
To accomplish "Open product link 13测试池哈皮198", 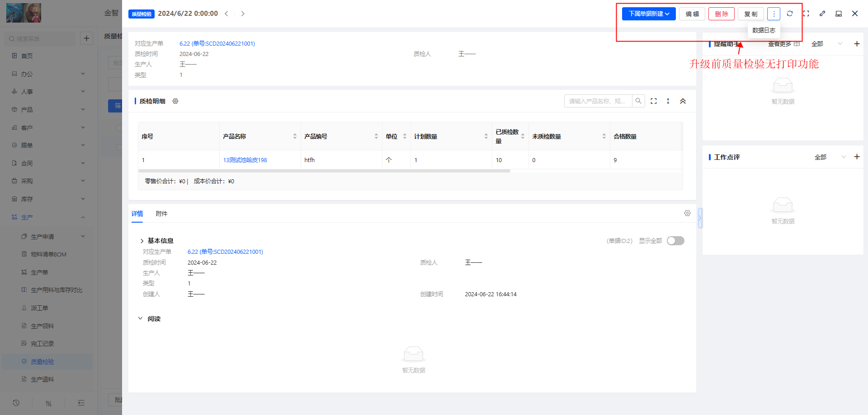I will tap(245, 160).
